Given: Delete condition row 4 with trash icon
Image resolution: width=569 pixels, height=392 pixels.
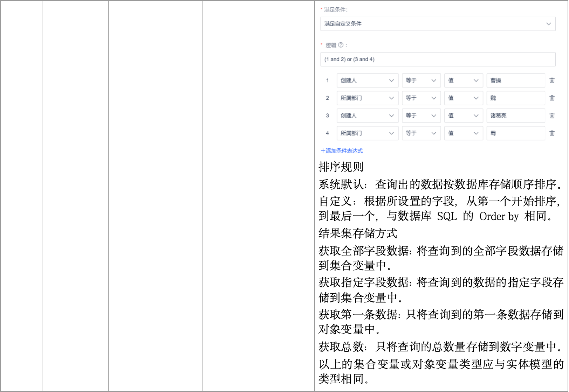Looking at the screenshot, I should point(552,133).
